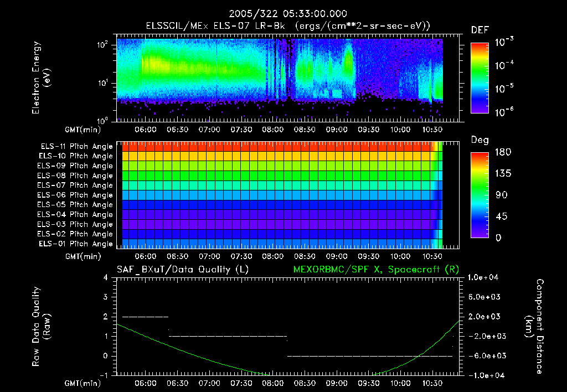Select the ELS-10 Pitch Angle row label
Image resolution: width=567 pixels, height=392 pixels.
[76, 156]
